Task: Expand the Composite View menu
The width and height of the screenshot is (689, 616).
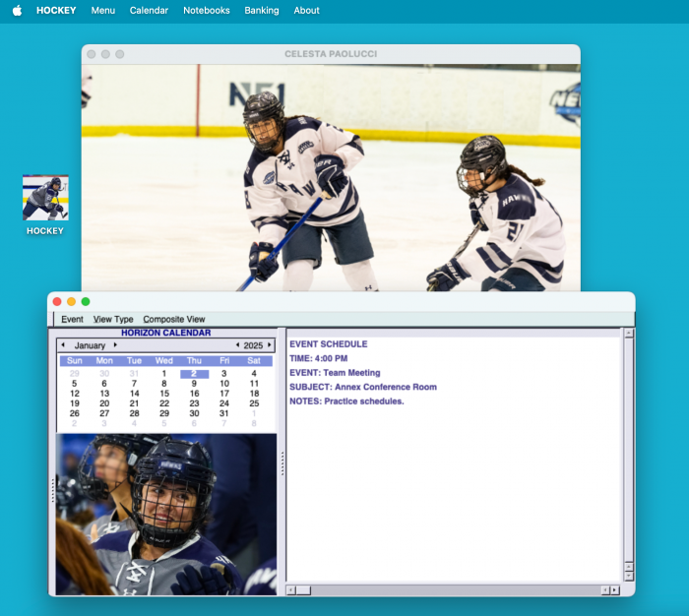Action: 174,319
